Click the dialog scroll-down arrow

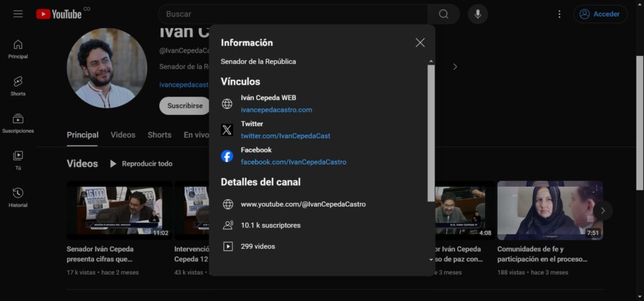pos(431,260)
